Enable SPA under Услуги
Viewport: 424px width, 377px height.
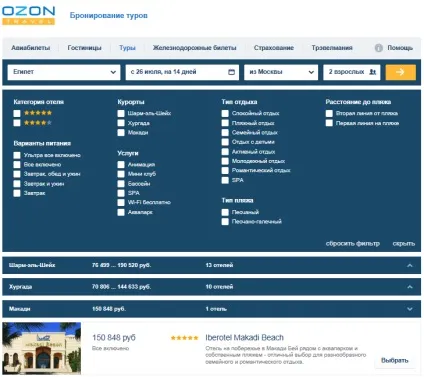click(x=121, y=193)
